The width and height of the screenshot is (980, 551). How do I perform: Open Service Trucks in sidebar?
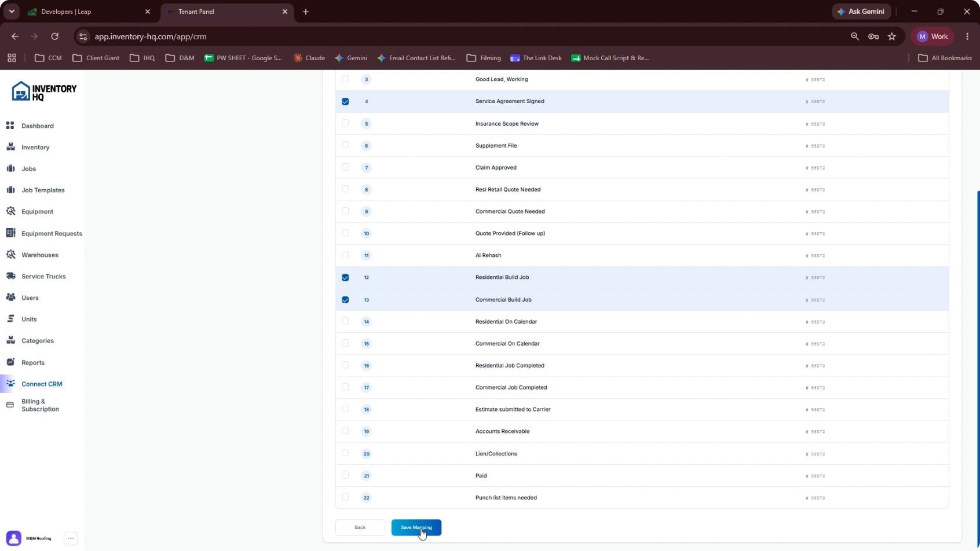[x=43, y=277]
